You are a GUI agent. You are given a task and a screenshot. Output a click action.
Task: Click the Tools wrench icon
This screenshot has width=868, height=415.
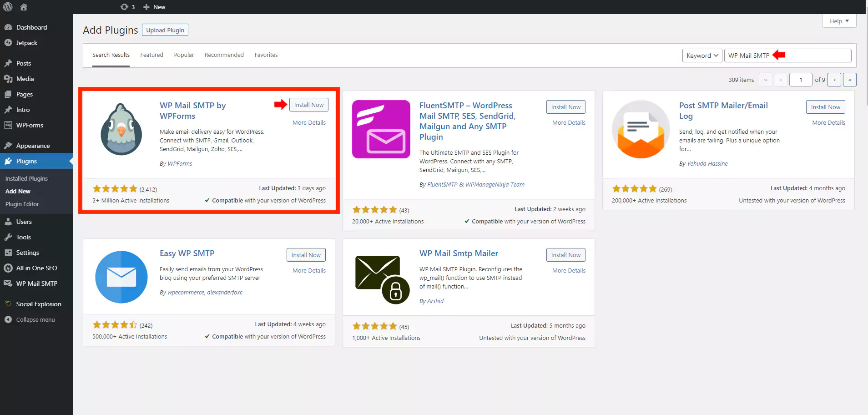8,237
